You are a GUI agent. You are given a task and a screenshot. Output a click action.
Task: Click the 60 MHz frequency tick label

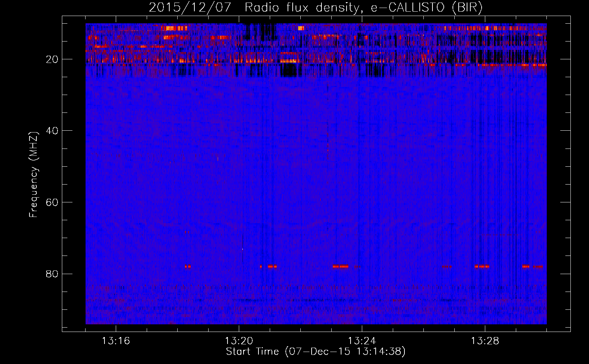click(52, 202)
